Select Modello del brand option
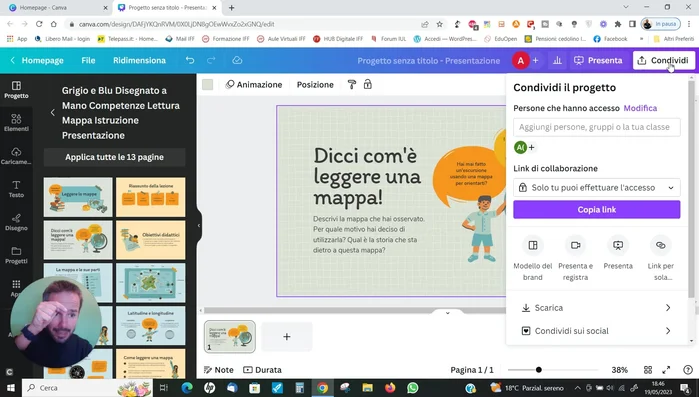Viewport: 699px width, 397px height. pyautogui.click(x=533, y=258)
